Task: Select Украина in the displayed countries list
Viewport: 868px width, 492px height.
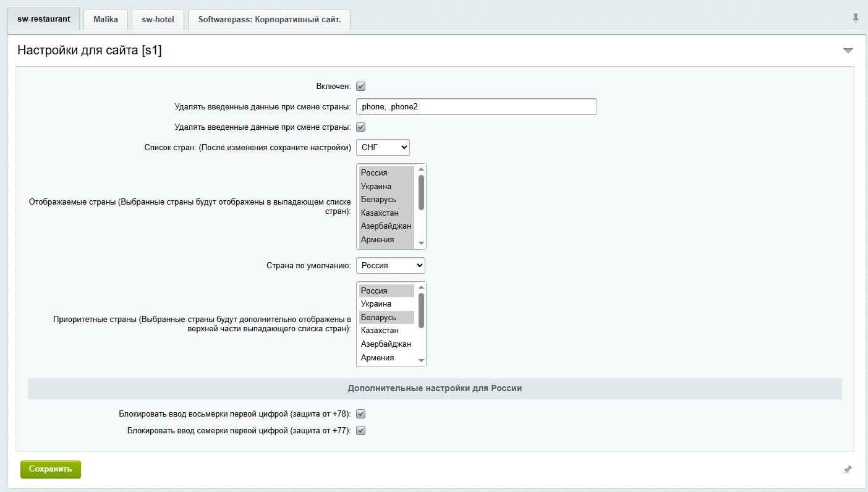Action: (x=377, y=187)
